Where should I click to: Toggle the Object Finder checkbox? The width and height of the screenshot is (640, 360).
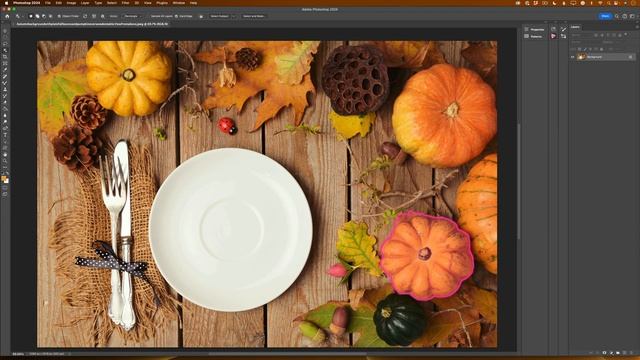click(59, 16)
